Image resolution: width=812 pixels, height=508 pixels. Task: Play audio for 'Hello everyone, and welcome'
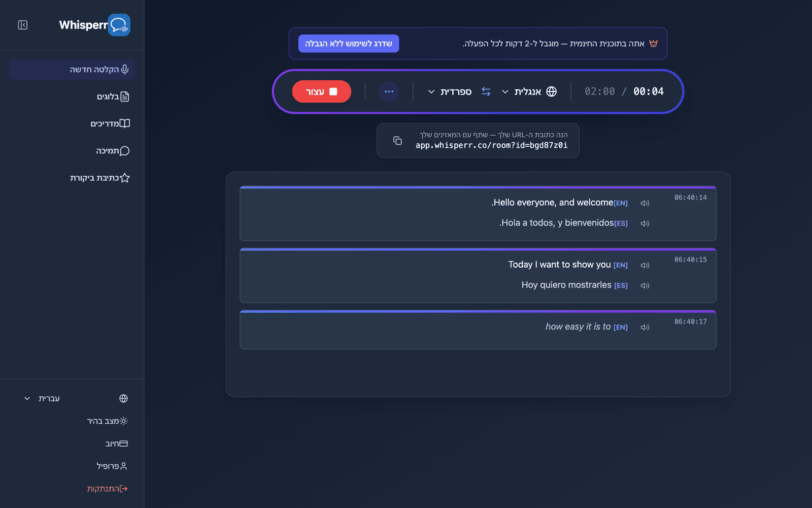point(645,203)
